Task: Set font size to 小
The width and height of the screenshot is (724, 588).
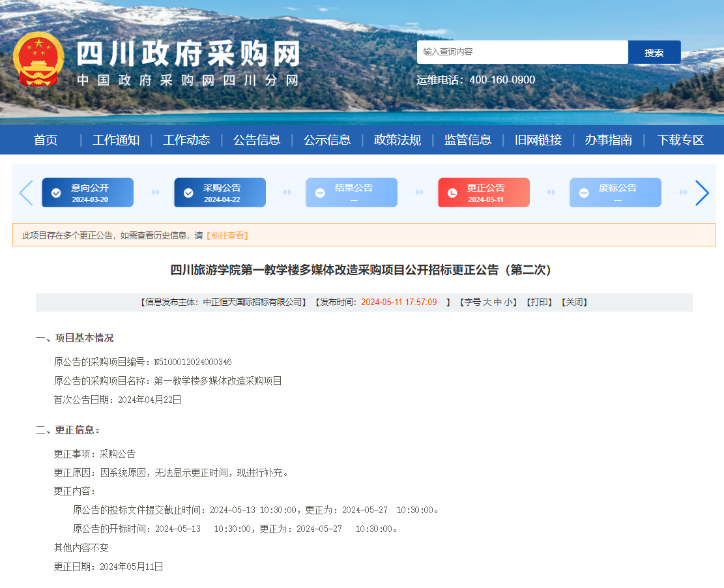Action: tap(508, 302)
